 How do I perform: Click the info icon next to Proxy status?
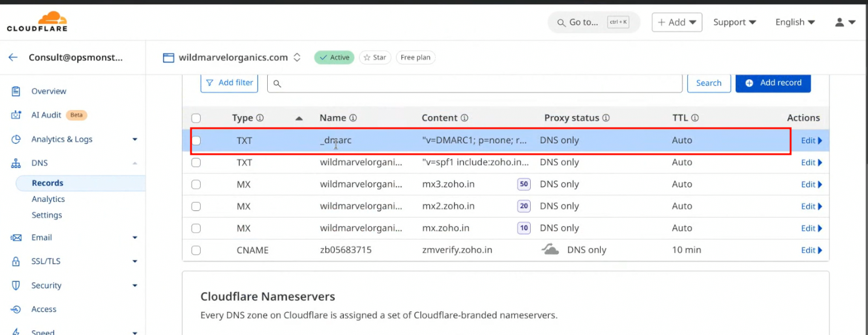pos(606,118)
